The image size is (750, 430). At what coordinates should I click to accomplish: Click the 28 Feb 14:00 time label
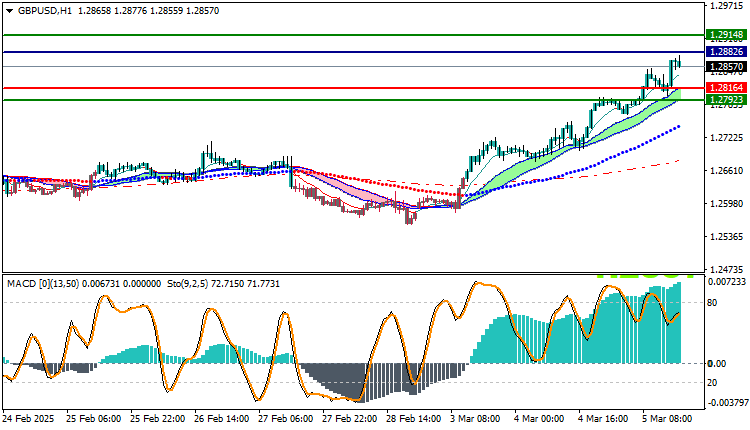coord(414,419)
